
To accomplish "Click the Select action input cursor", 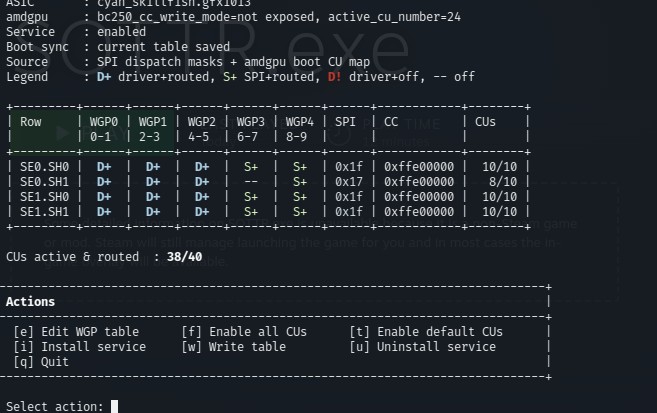I will (114, 406).
